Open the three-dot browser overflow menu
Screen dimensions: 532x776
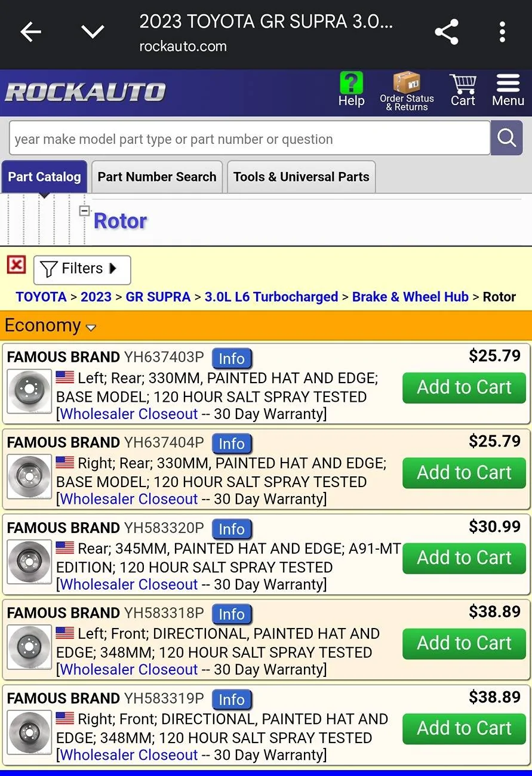click(x=502, y=32)
